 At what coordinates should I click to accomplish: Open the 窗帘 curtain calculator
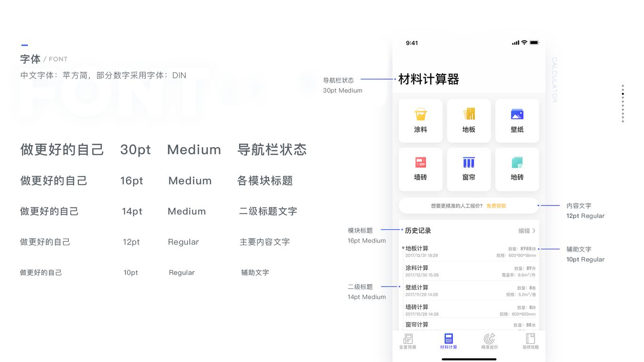click(469, 169)
